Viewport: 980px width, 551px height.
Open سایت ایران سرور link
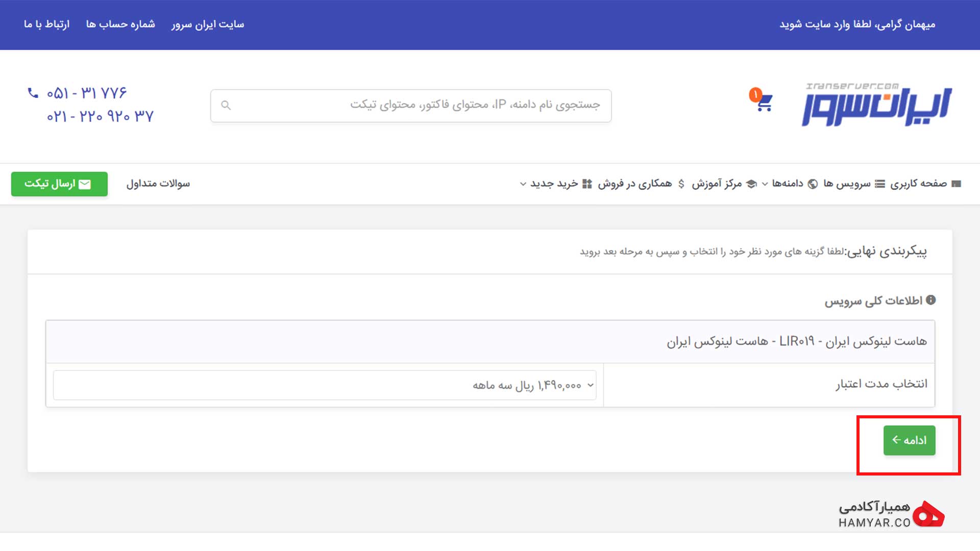point(208,24)
